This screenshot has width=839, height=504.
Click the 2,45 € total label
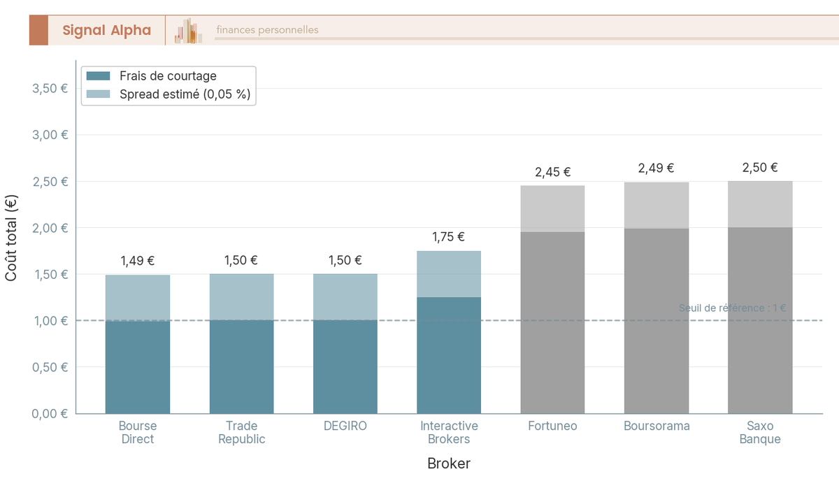coord(552,172)
